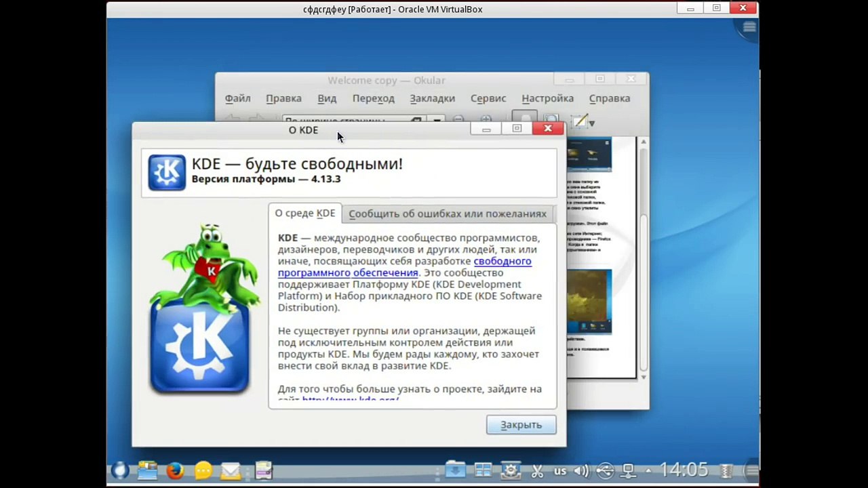Switch to 'Сообщить об ошибках или пожеланиях' tab
The image size is (868, 488).
448,213
